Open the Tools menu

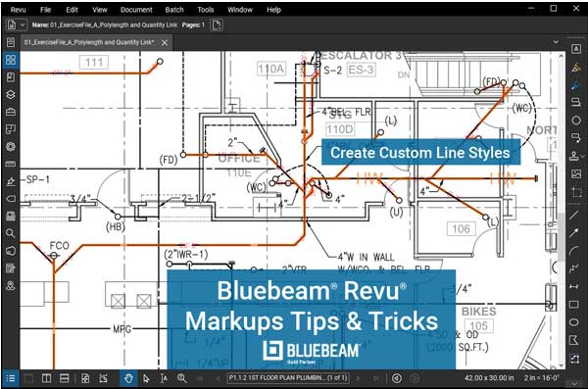click(206, 10)
